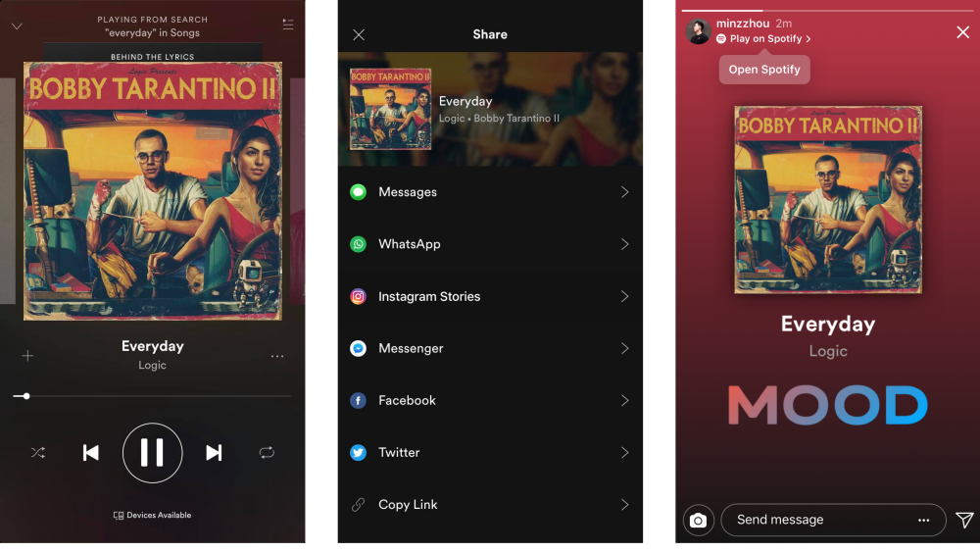Open minzzhou's profile picture in the story
The height and width of the screenshot is (552, 980).
[x=698, y=31]
